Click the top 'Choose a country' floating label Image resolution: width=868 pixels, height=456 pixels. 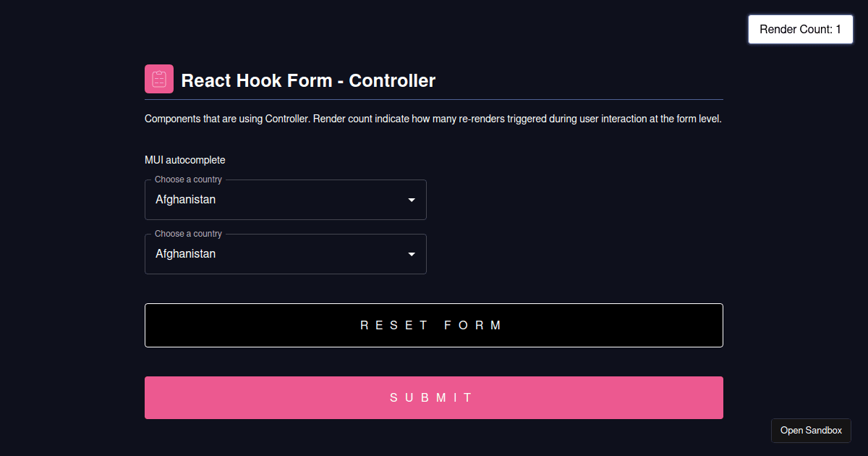[x=188, y=180]
